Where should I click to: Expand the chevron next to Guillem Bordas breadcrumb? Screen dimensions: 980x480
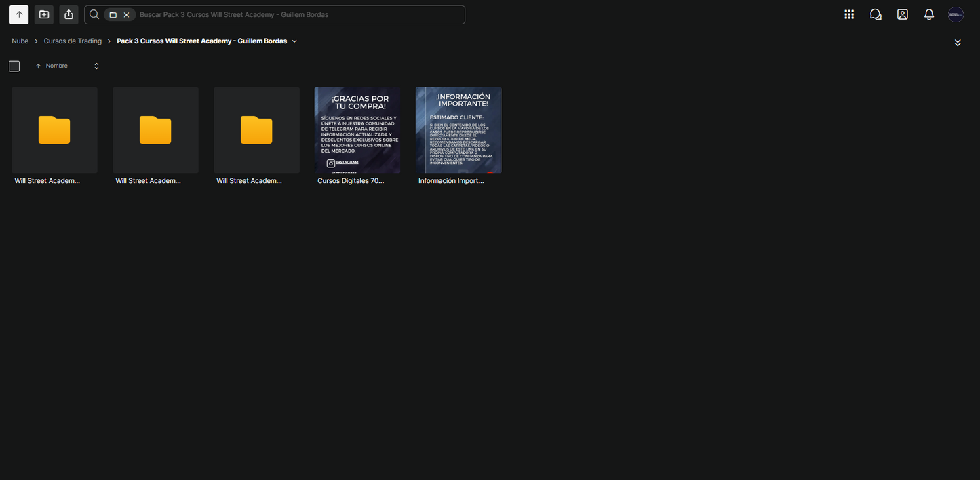[294, 41]
